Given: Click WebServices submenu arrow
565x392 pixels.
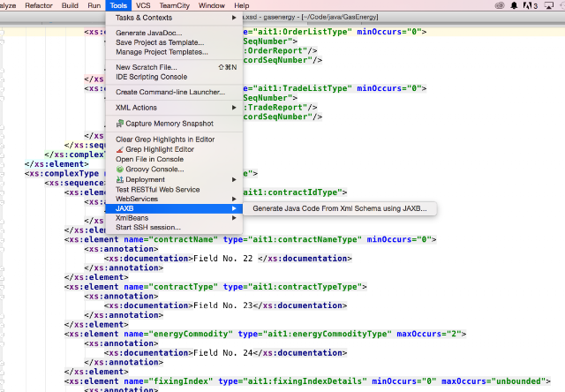Looking at the screenshot, I should click(234, 199).
